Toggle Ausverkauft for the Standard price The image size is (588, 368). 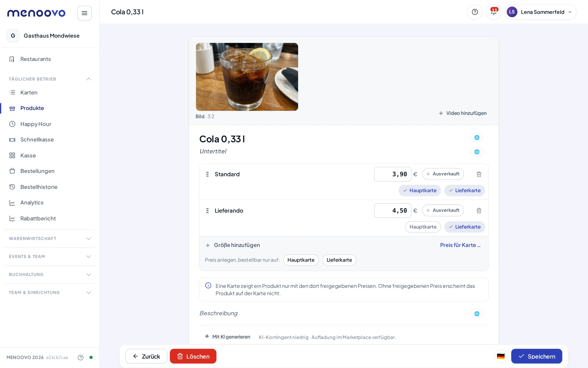pos(443,174)
